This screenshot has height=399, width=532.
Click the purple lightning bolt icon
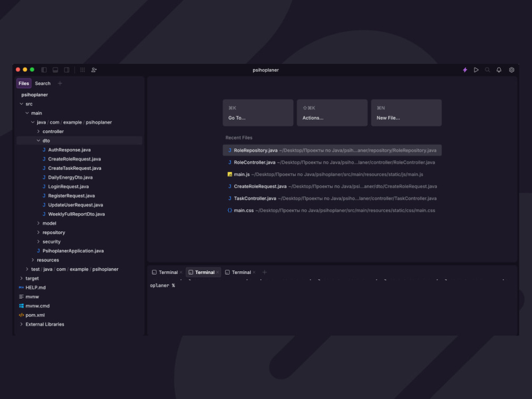[465, 70]
